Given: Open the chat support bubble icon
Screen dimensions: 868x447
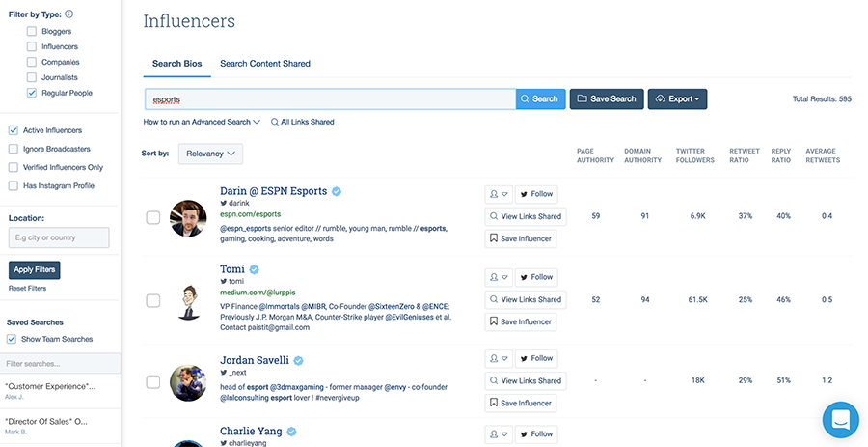Looking at the screenshot, I should [x=842, y=421].
